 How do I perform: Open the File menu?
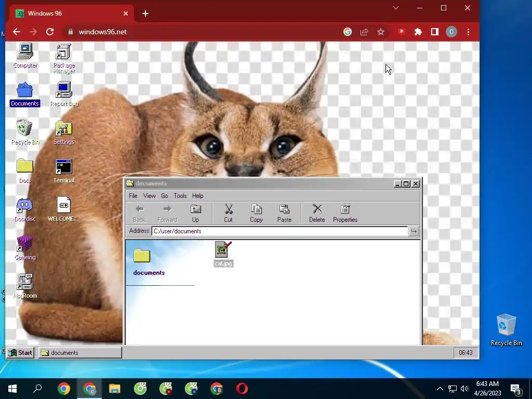133,196
